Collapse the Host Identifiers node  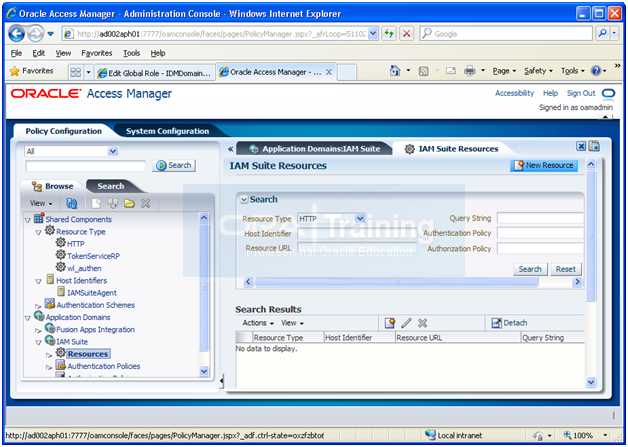point(38,282)
